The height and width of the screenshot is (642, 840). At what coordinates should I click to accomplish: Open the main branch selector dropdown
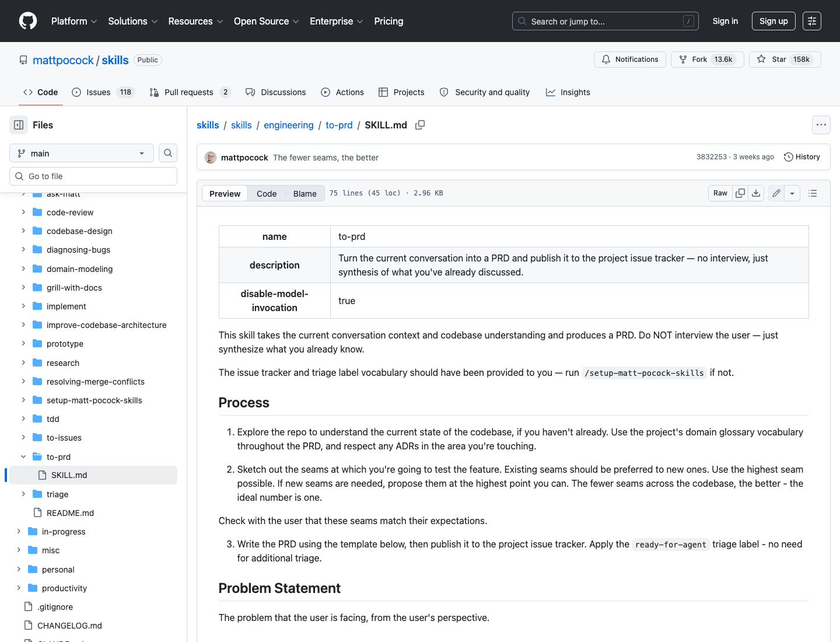pos(82,153)
